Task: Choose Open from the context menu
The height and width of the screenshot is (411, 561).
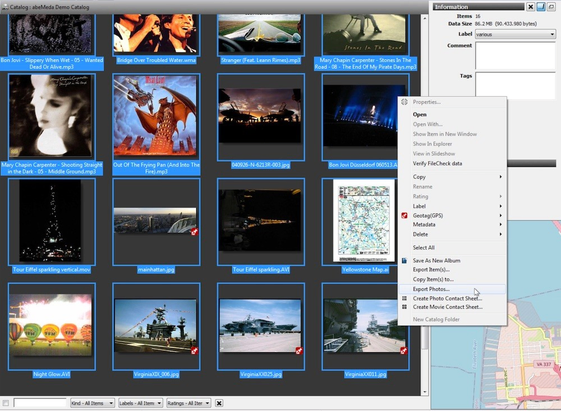Action: [x=452, y=114]
